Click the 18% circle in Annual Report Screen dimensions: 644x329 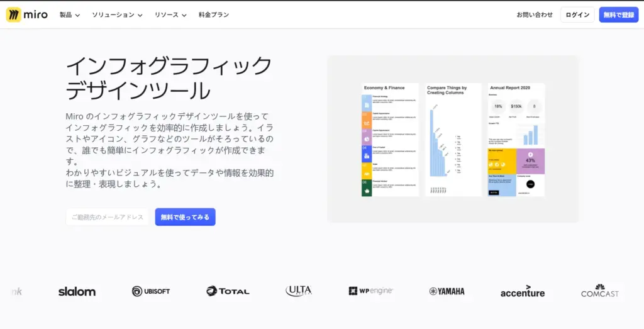[498, 106]
